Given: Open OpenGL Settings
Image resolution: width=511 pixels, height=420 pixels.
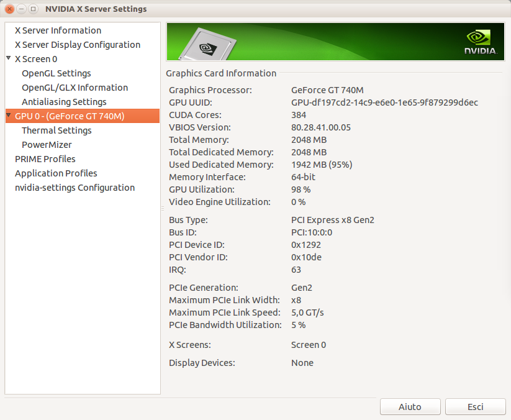Looking at the screenshot, I should click(x=57, y=73).
